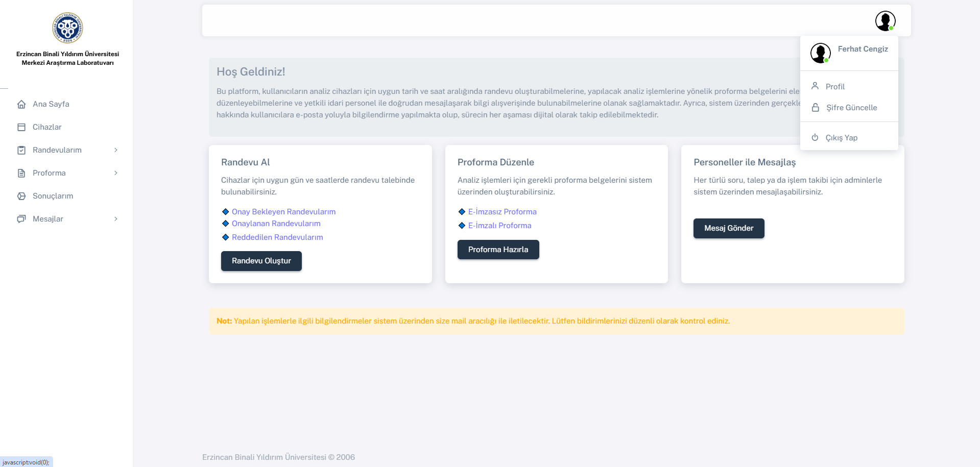This screenshot has height=467, width=980.
Task: Choose Çıkış Yap to log out
Action: [841, 138]
